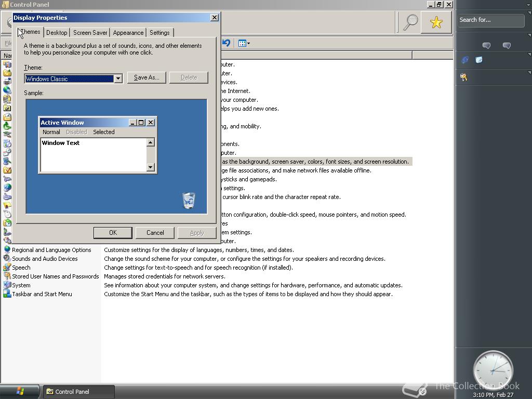Click the Recycle Bin in theme sample
Image resolution: width=532 pixels, height=399 pixels.
189,200
